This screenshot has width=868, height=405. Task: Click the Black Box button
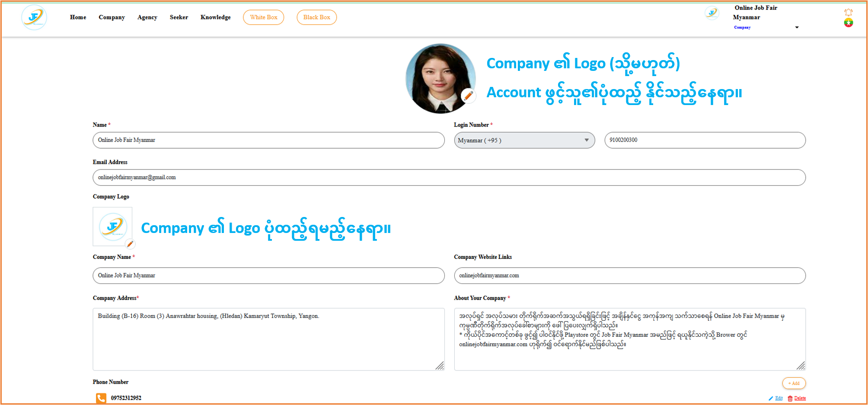316,17
